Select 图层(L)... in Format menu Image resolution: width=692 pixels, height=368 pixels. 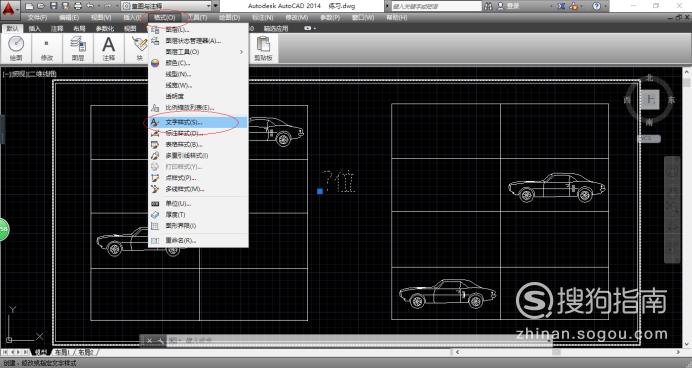199,30
